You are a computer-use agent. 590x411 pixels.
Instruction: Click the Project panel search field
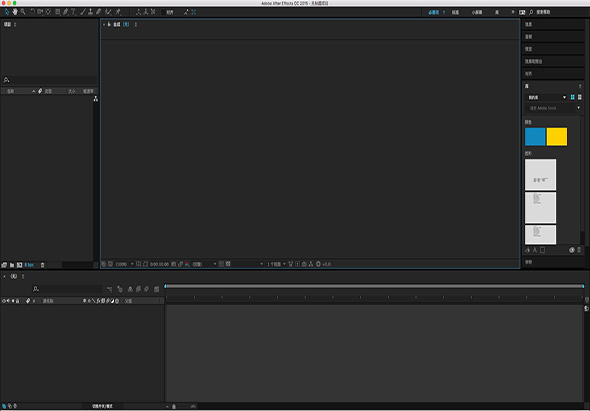[x=50, y=80]
